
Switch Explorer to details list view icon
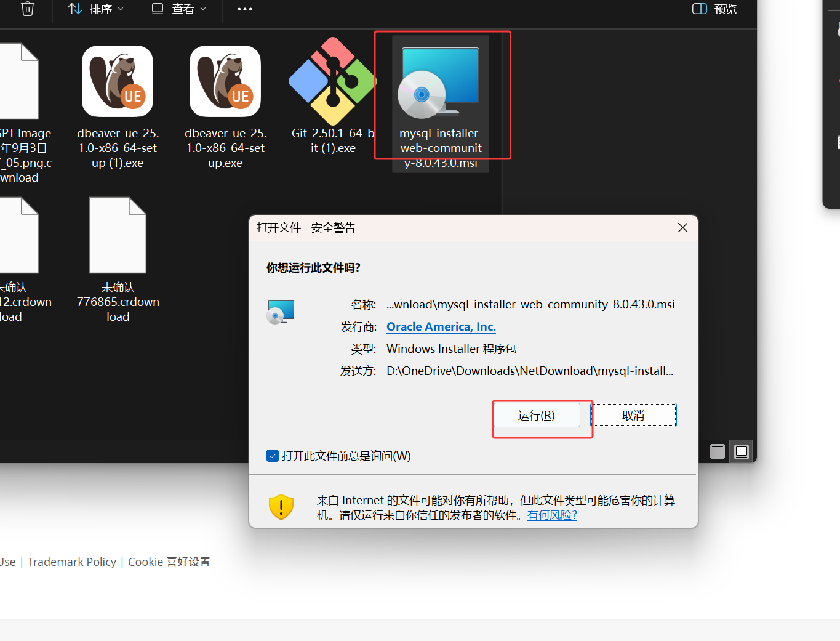718,451
